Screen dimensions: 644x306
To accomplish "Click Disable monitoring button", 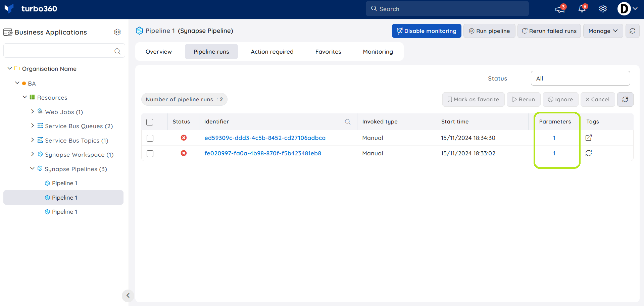I will coord(427,31).
